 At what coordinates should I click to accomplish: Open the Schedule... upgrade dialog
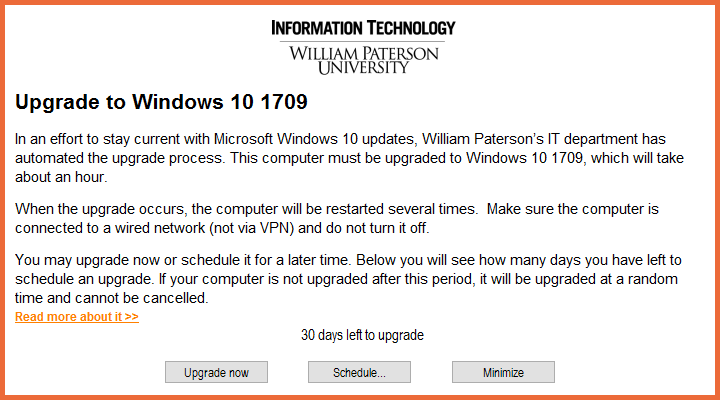click(x=359, y=372)
